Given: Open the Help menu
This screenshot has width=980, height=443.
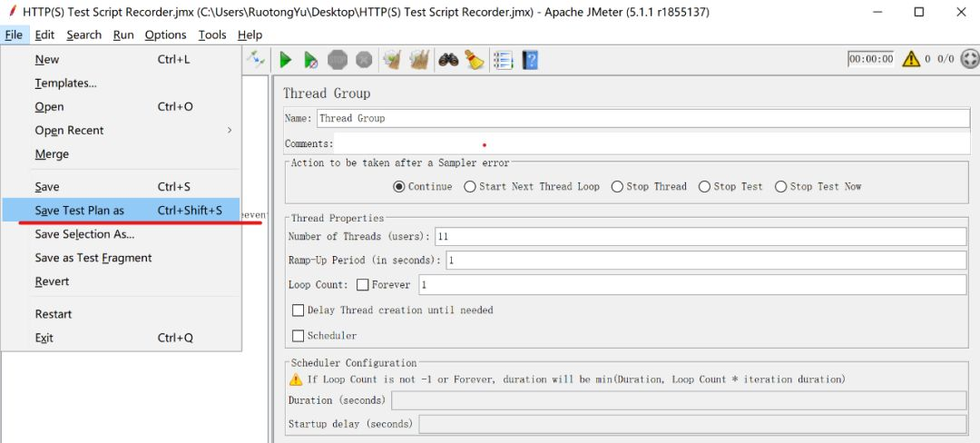Looking at the screenshot, I should point(250,35).
